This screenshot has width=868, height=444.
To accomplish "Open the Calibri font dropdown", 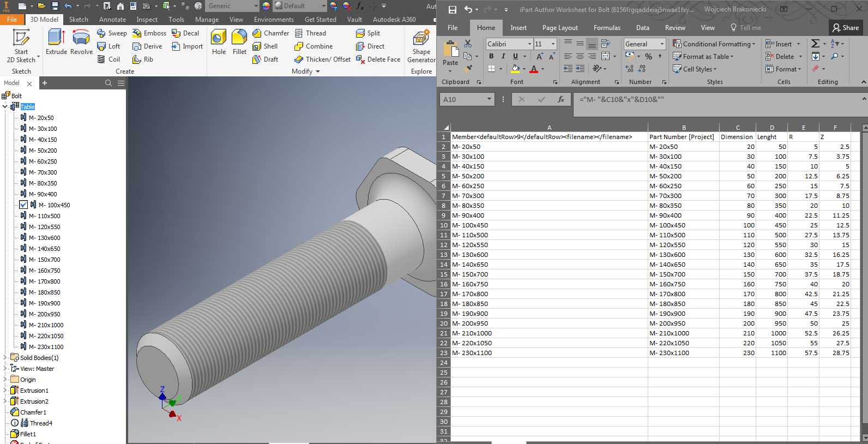I will click(x=529, y=44).
